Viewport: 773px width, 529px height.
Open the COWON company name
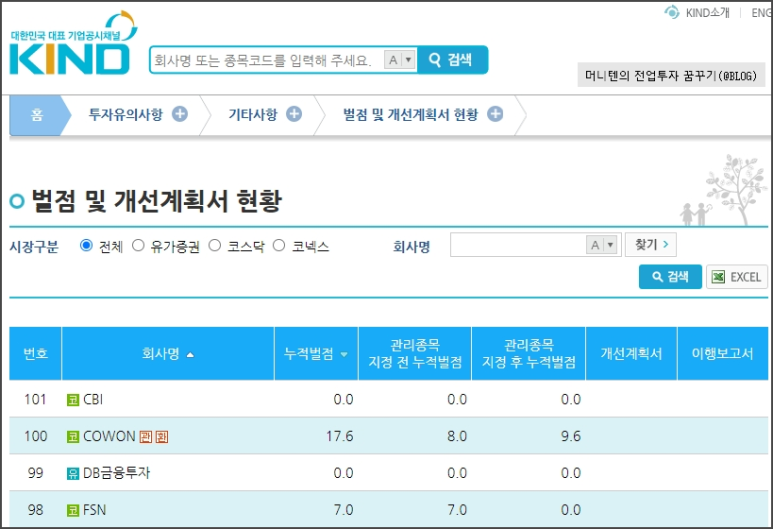click(109, 436)
